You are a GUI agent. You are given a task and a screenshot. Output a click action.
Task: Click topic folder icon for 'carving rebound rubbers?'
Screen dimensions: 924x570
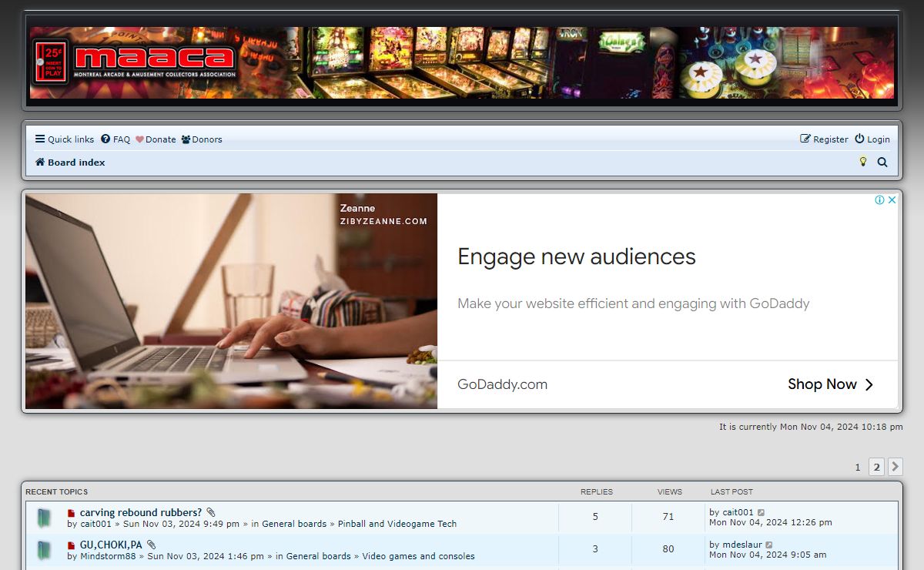coord(44,518)
